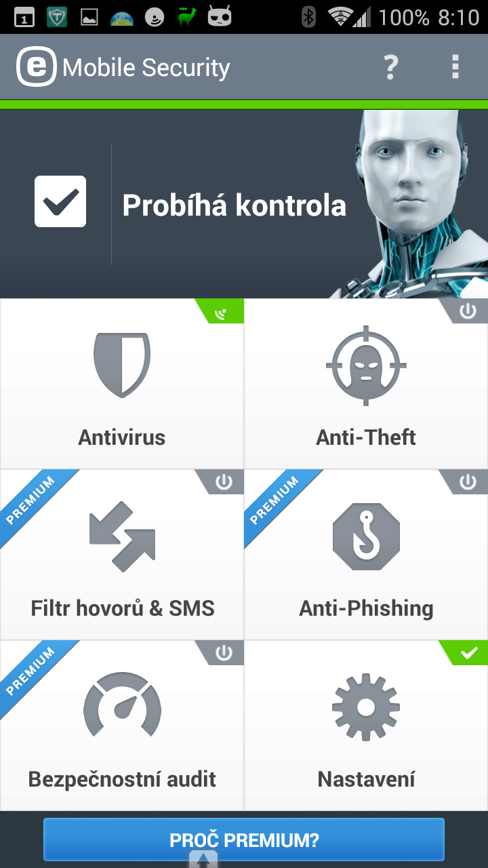
Task: Open Anti-Theft target face icon
Action: [x=366, y=366]
